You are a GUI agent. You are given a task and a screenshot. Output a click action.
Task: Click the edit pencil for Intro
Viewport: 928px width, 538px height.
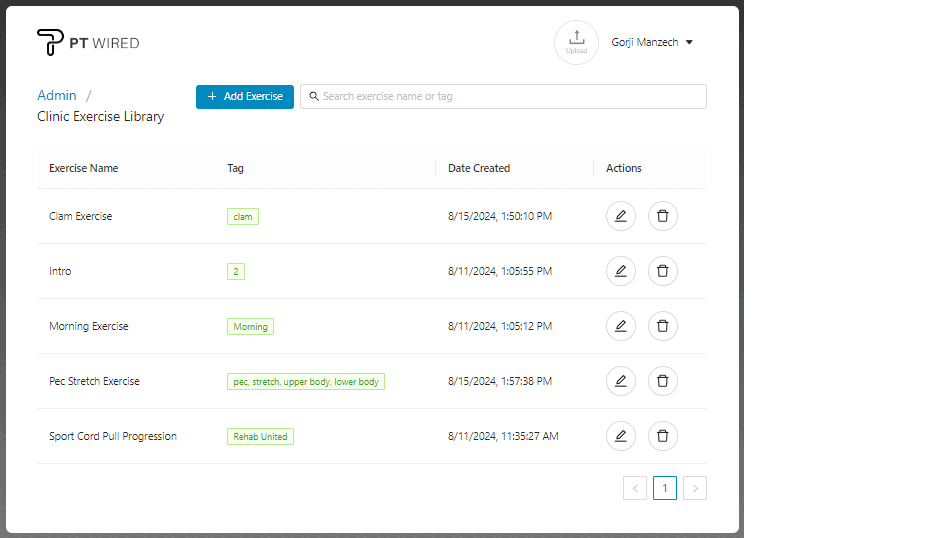[620, 271]
